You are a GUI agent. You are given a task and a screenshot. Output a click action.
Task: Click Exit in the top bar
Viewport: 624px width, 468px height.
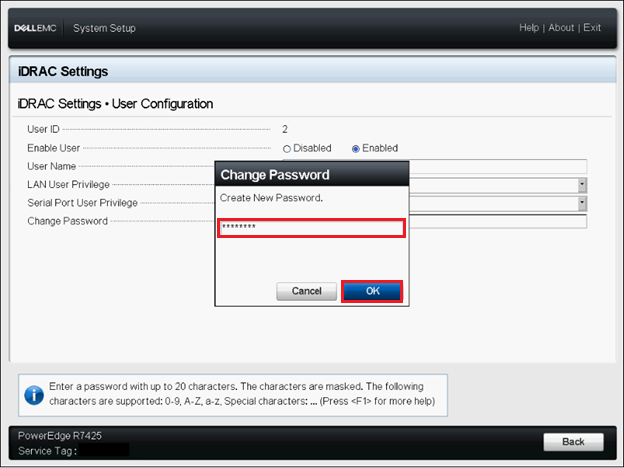coord(592,28)
